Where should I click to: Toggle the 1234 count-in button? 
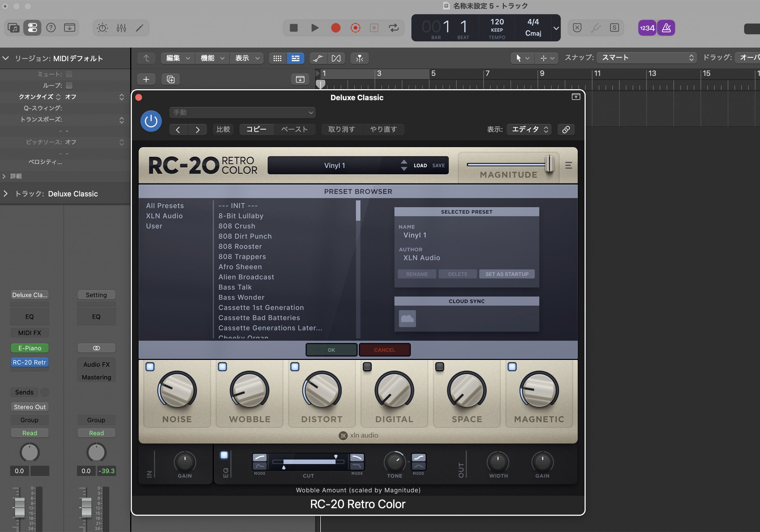647,28
